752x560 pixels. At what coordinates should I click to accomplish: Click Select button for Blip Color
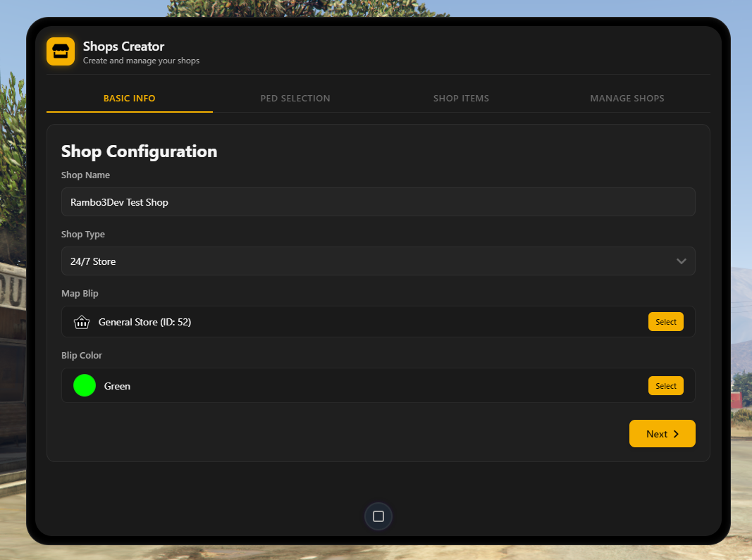coord(666,386)
